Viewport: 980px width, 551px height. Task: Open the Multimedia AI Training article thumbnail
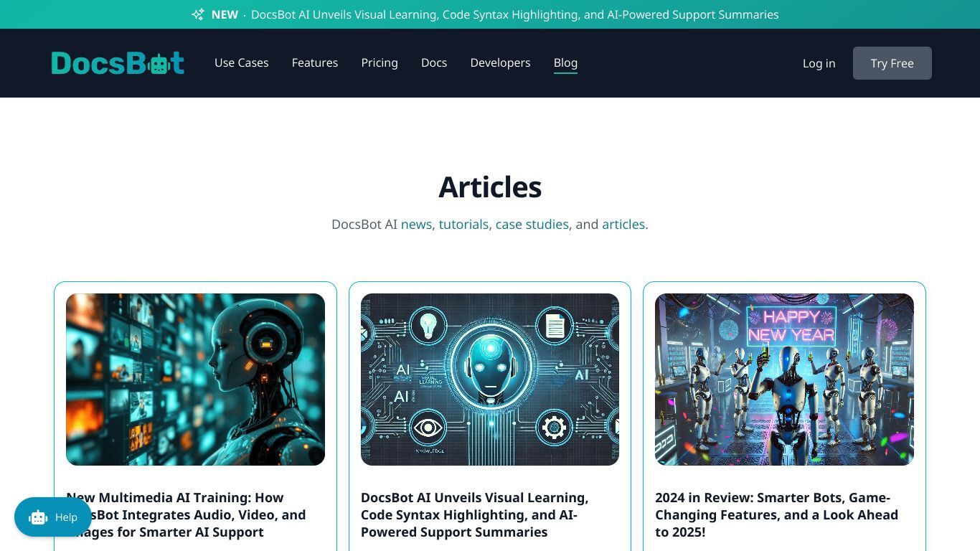click(195, 380)
